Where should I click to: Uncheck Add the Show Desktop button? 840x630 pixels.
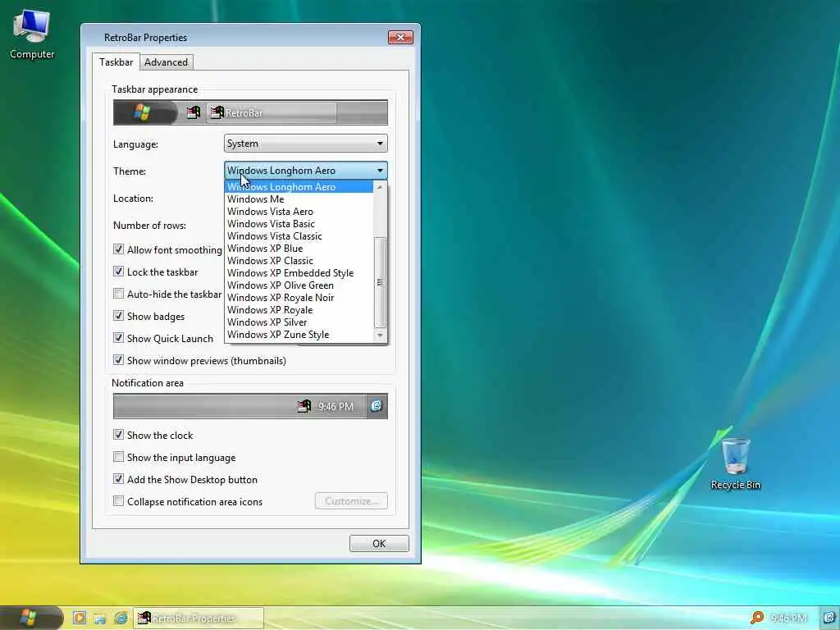pos(118,479)
